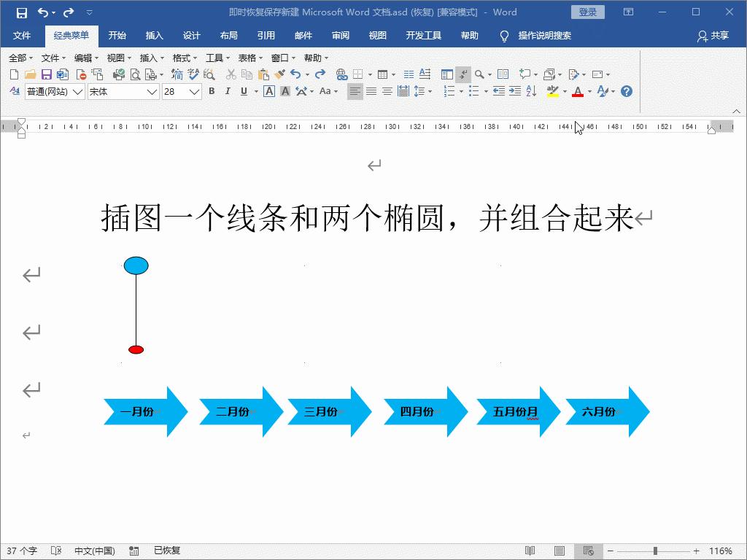Insert a hyperlink using the globe icon
The image size is (747, 560).
pyautogui.click(x=340, y=74)
